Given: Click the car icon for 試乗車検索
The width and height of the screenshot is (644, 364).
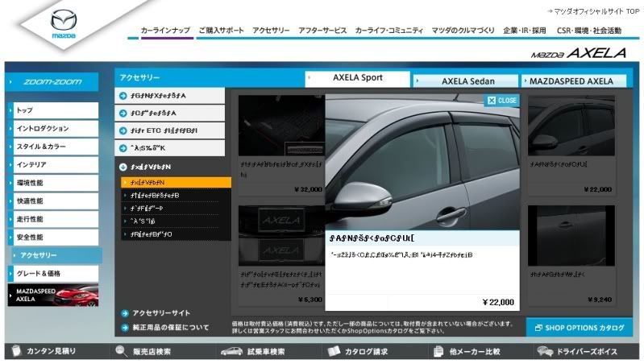Looking at the screenshot, I should point(231,351).
